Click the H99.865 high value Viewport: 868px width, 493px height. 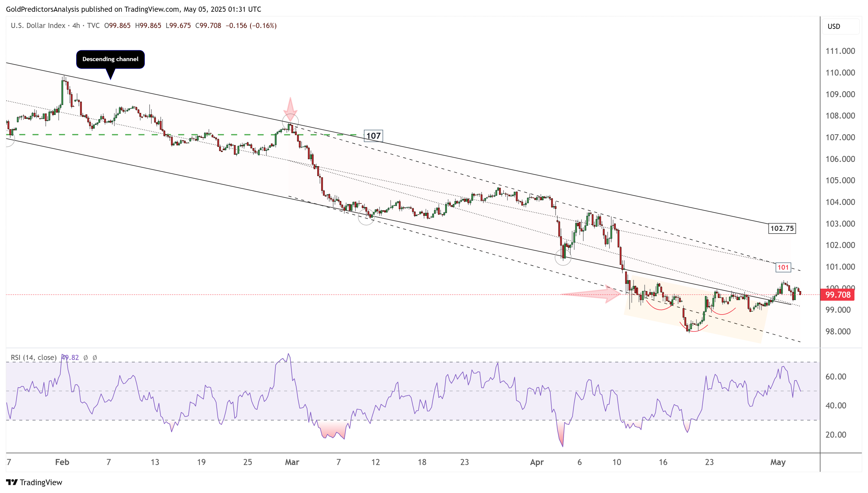(x=148, y=26)
